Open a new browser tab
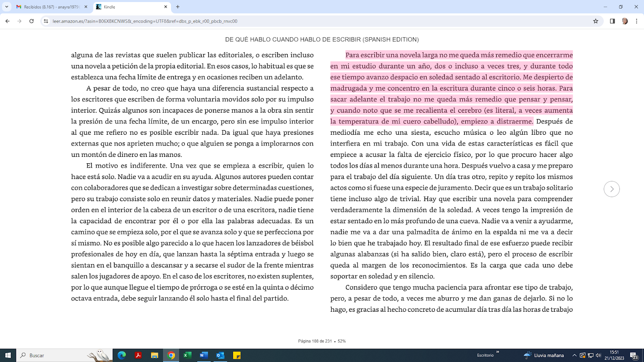This screenshot has width=644, height=362. pos(178,7)
